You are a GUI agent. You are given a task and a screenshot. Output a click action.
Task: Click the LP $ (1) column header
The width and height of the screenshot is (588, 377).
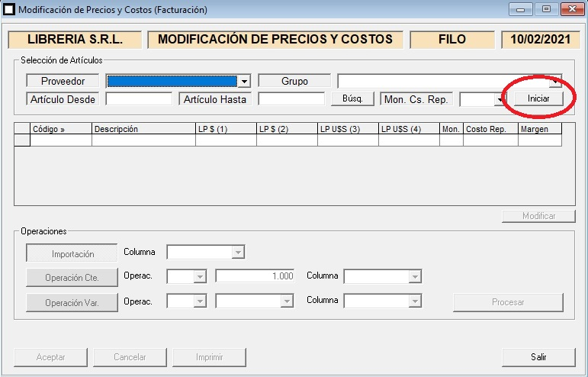(x=225, y=129)
